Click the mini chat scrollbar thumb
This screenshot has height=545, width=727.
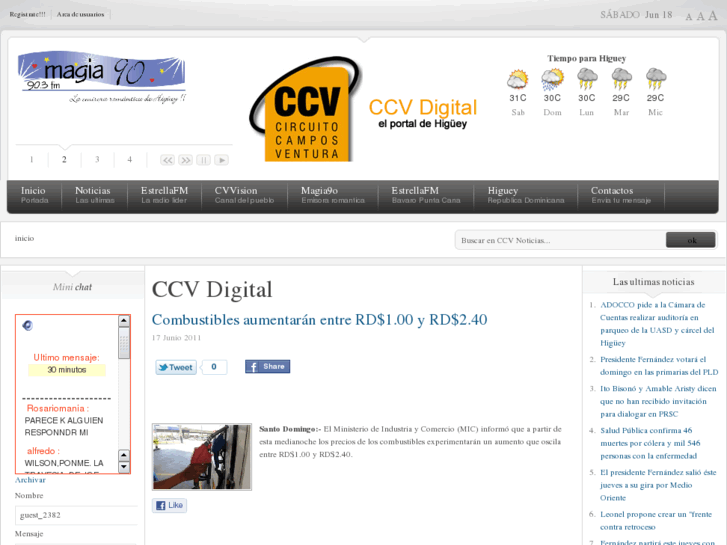(x=124, y=343)
